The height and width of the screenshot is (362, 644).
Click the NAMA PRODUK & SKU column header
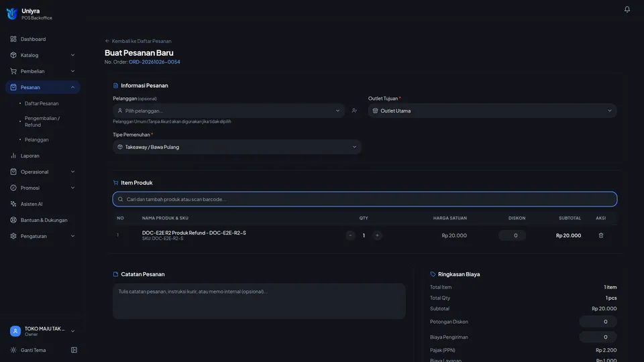coord(165,218)
